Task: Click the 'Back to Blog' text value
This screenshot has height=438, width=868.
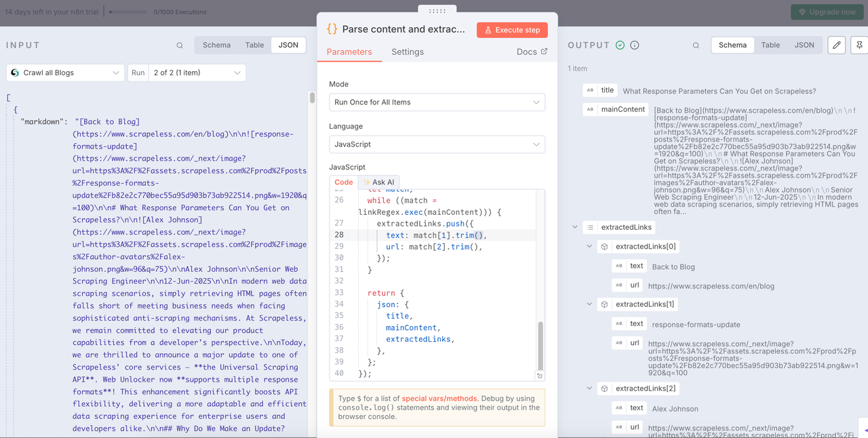Action: click(x=673, y=267)
